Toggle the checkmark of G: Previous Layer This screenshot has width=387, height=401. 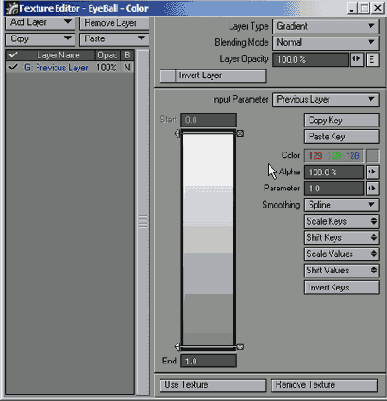[x=13, y=67]
